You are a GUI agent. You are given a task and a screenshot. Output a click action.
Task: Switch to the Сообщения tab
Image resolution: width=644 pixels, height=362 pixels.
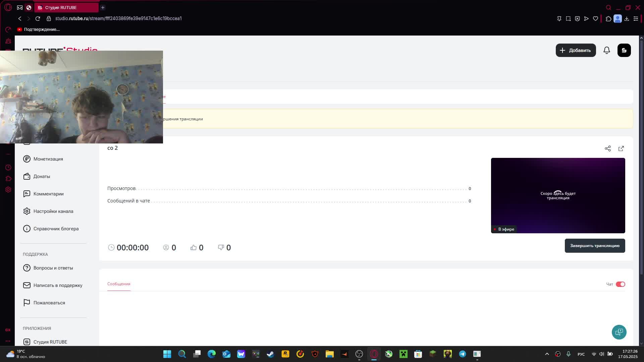[x=119, y=284]
